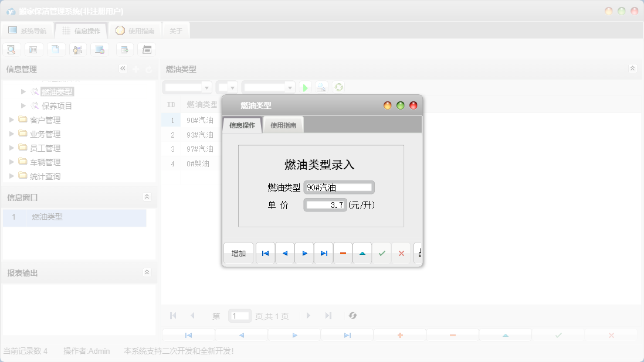Click the archive folder toolbar icon

[146, 49]
